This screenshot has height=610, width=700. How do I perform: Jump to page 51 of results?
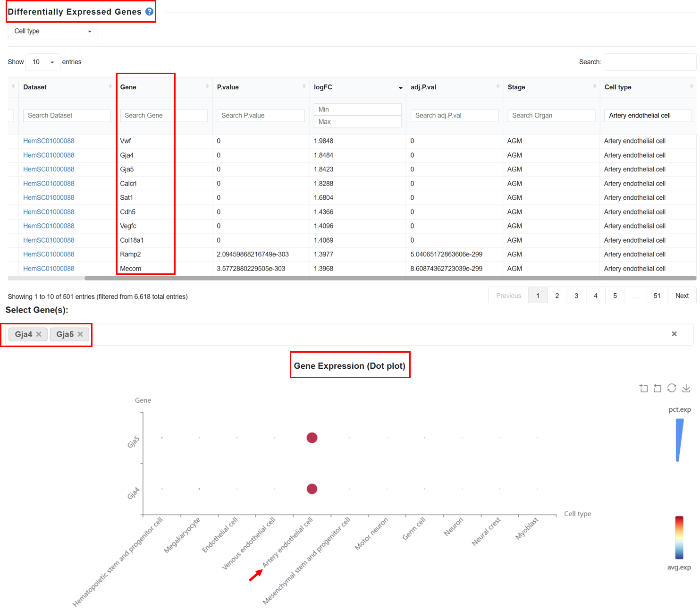(657, 296)
